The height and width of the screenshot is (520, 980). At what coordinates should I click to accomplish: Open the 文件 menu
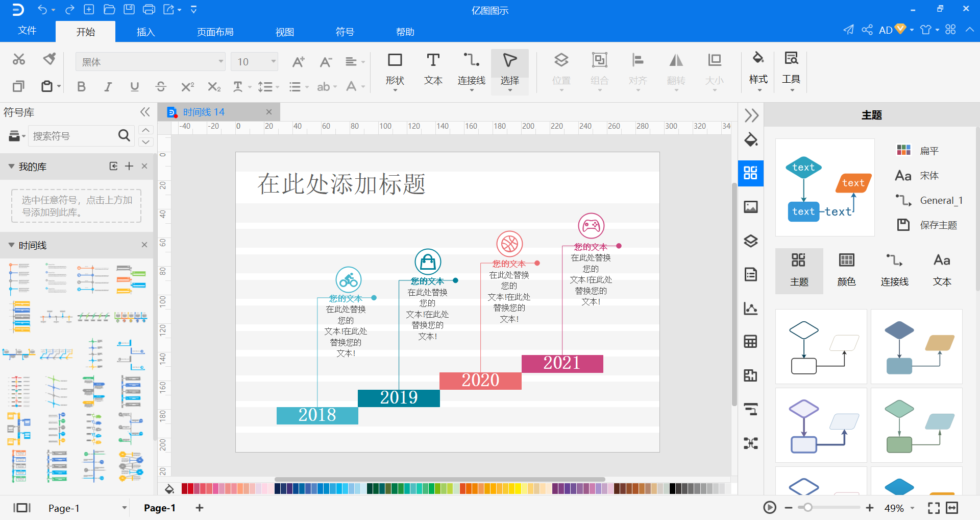(x=27, y=31)
